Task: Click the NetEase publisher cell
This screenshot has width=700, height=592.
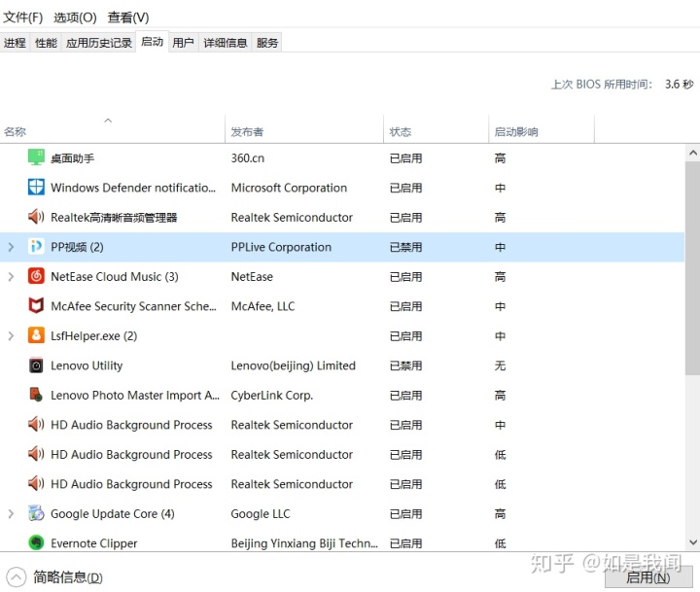Action: coord(252,277)
